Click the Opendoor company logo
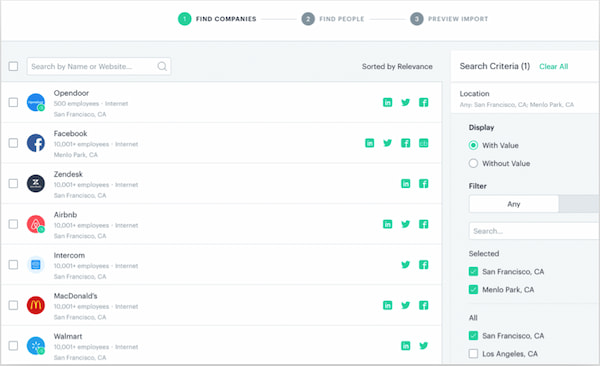Viewport: 600px width, 366px height. (x=36, y=102)
